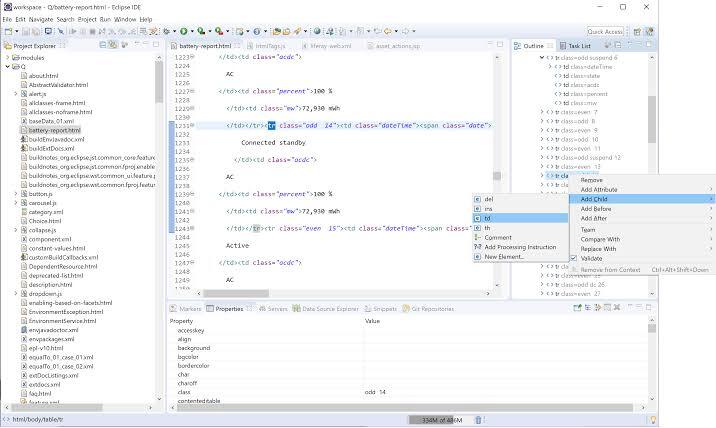Open dropdown arrow beside Run icon
The height and width of the screenshot is (428, 716).
(x=192, y=32)
